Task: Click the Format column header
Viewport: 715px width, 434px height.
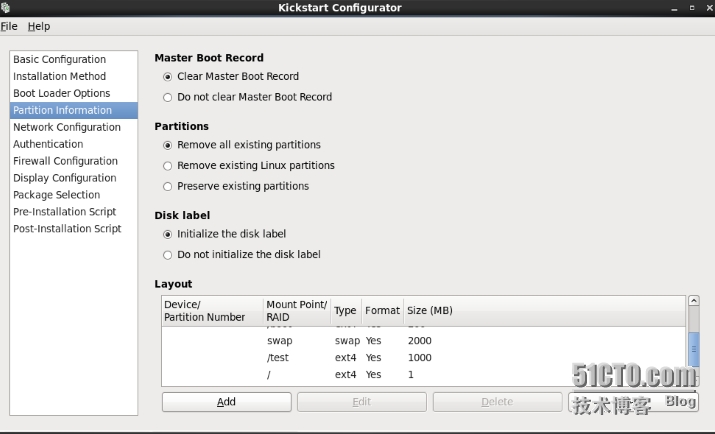Action: 383,311
